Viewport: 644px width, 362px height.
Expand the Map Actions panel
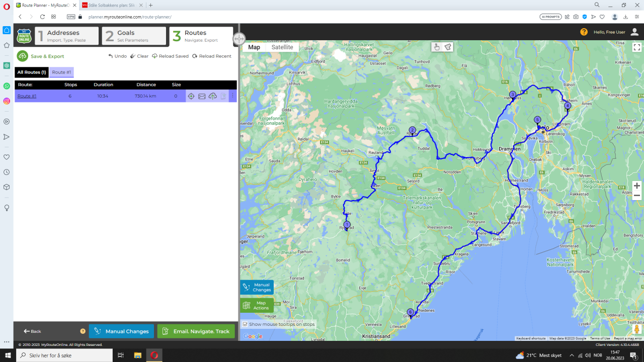[x=257, y=305]
